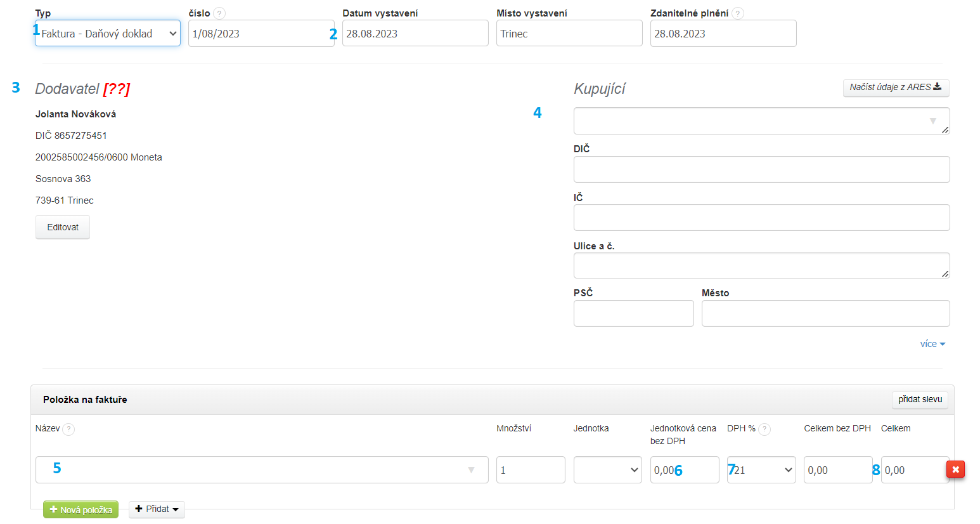This screenshot has width=980, height=524.
Task: Open the Jednotka unit dropdown
Action: click(x=607, y=470)
